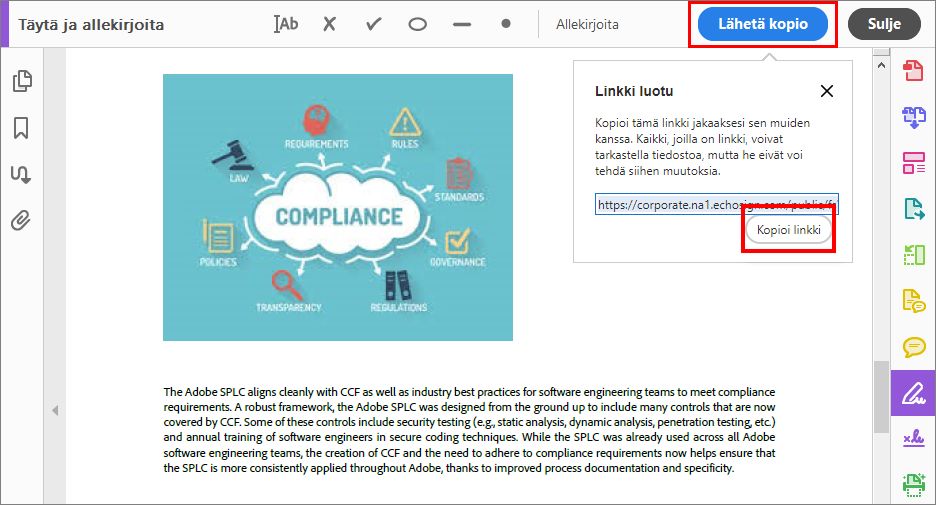936x505 pixels.
Task: Open the Export PDF tool
Action: point(913,209)
